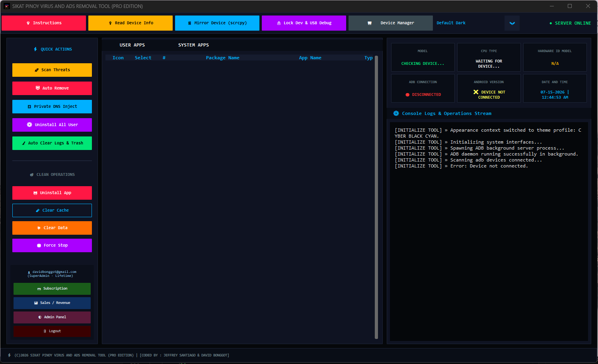Launch Mirror Device (scrcpy)
Image resolution: width=598 pixels, height=364 pixels.
coord(217,23)
